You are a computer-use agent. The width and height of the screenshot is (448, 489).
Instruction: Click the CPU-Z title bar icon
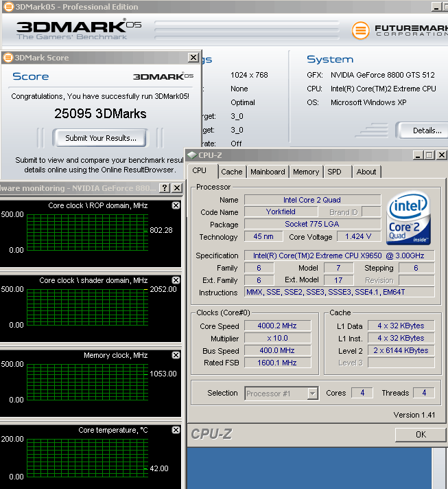[192, 156]
